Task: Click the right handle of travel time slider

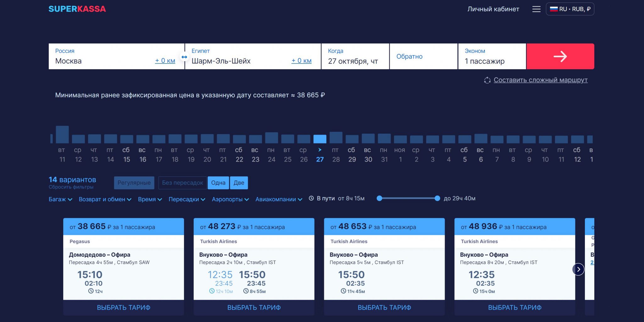Action: [x=437, y=198]
